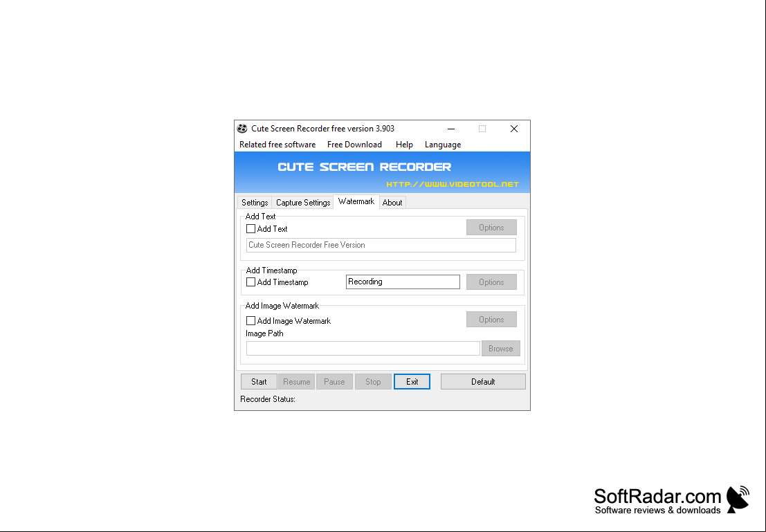Click the watermark text input field
Image resolution: width=766 pixels, height=532 pixels.
coord(381,245)
